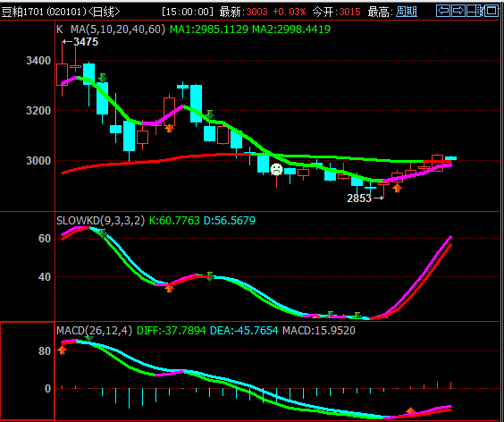This screenshot has height=422, width=504.
Task: Toggle the full-window chart icon
Action: tap(491, 11)
